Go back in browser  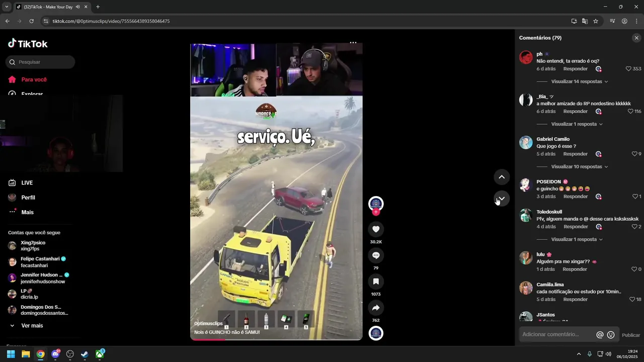pos(8,21)
